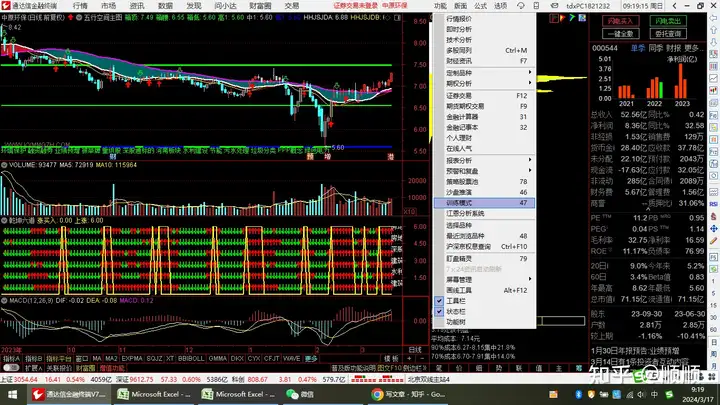Screen dimensions: 720x405
Task: Open 金融计算器 from the menu
Action: click(484, 117)
